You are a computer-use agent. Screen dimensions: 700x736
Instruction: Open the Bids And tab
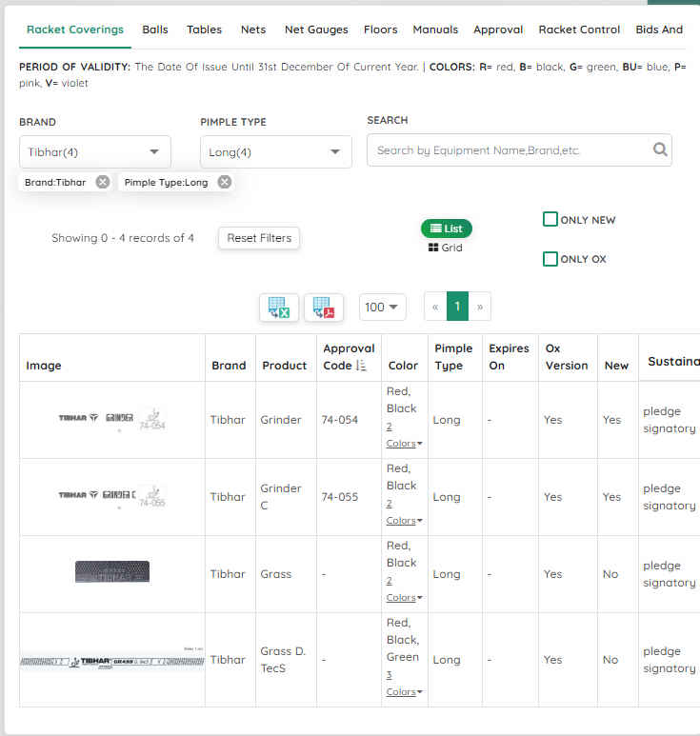coord(659,30)
